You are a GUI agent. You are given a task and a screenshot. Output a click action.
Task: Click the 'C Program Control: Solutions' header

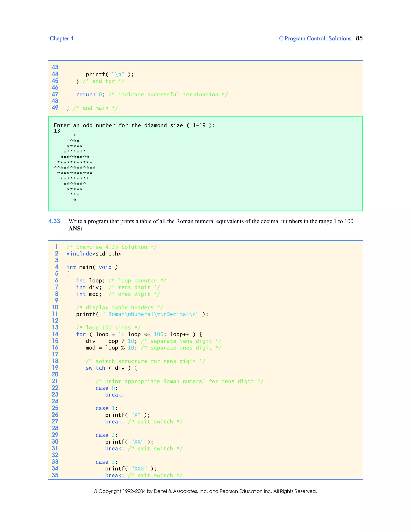(315, 39)
